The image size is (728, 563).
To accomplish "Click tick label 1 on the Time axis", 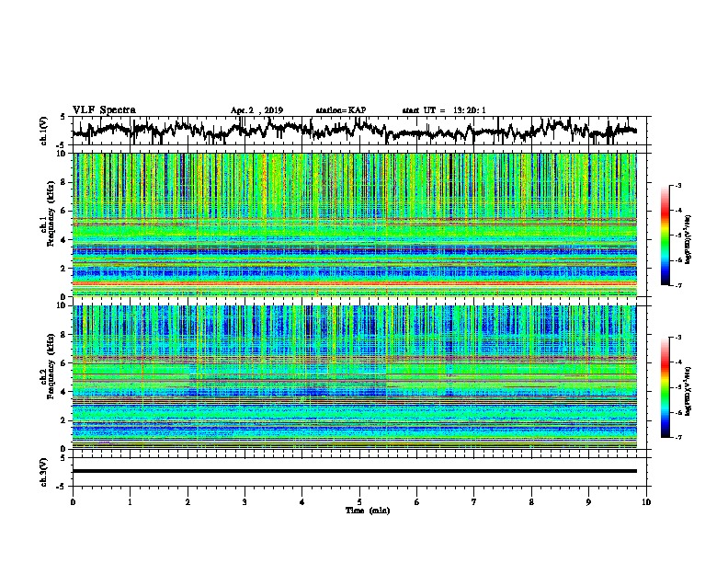I will coord(130,502).
